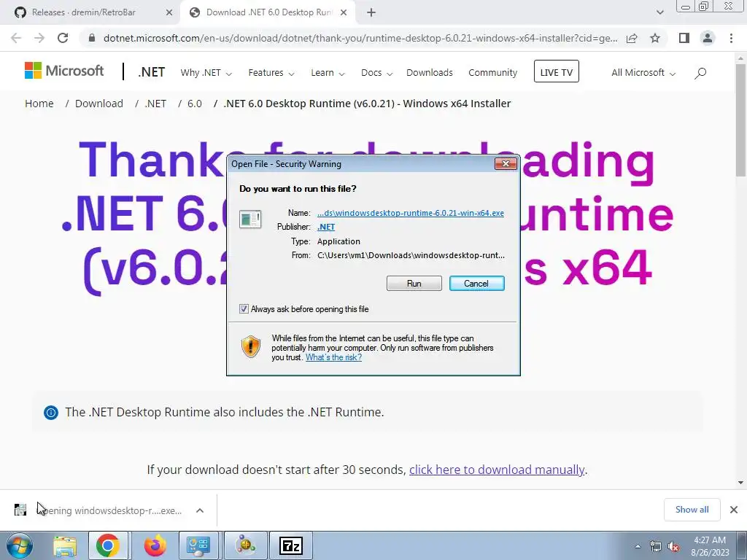747x560 pixels.
Task: Open the 7-Zip taskbar icon
Action: (291, 545)
